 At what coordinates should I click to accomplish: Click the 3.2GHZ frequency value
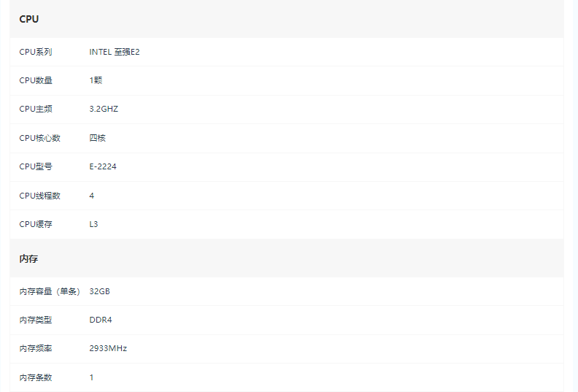click(x=104, y=109)
